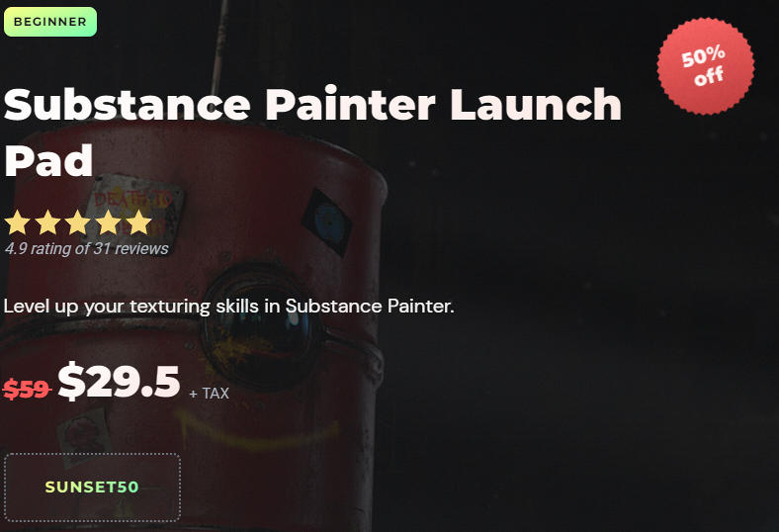Click the texturing skills description text

[x=229, y=306]
